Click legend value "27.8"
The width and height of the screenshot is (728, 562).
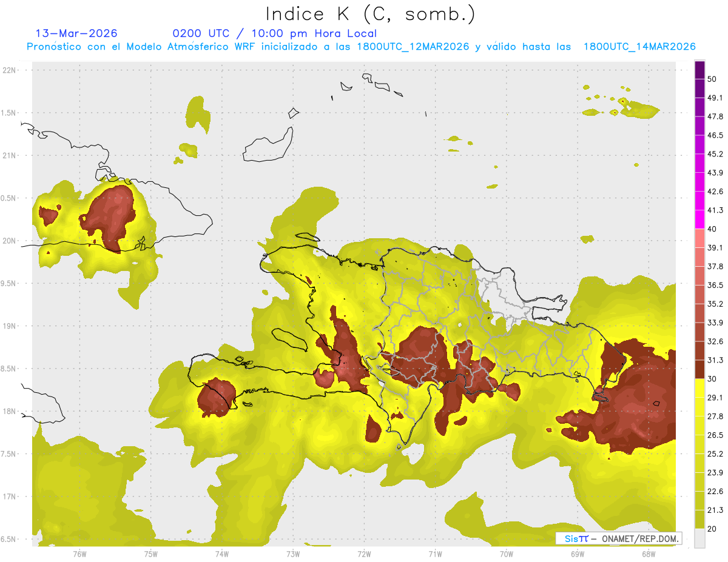tap(715, 416)
